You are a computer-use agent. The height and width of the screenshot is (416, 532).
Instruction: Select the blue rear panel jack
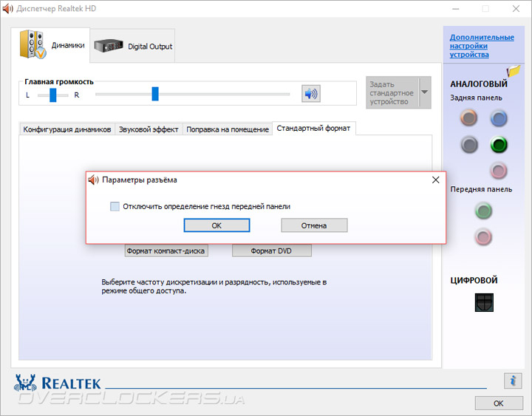click(x=499, y=118)
